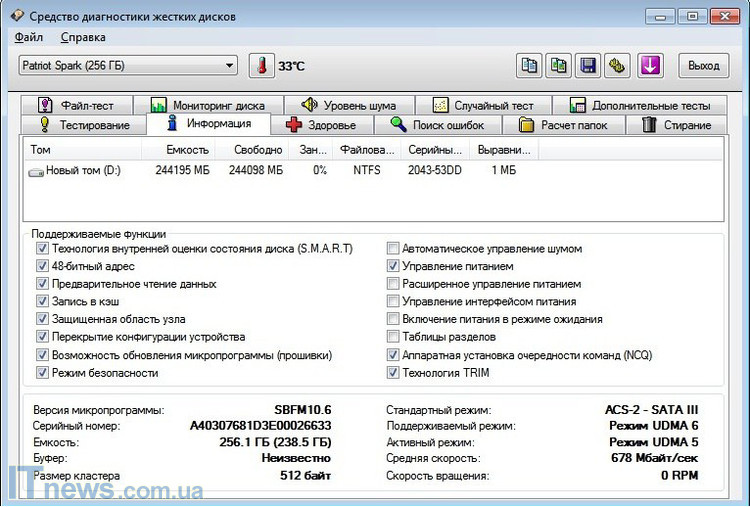The width and height of the screenshot is (750, 507).
Task: Click the purple down-arrow tray icon
Action: 650,66
